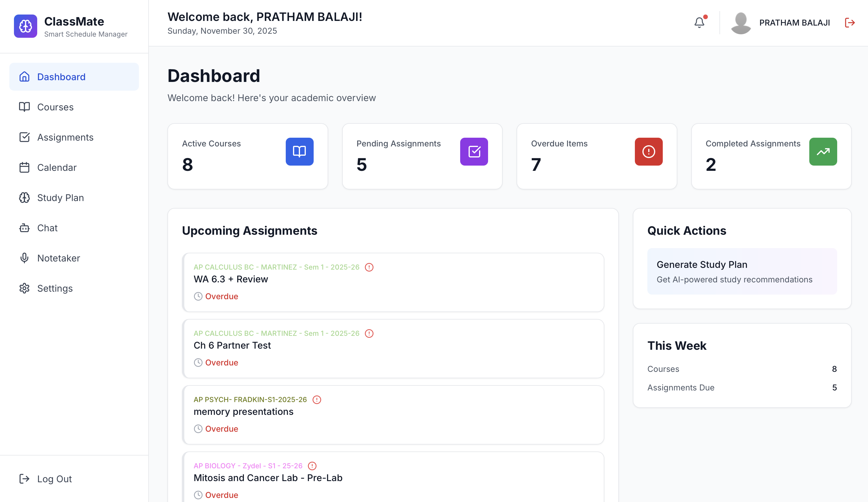Click the ClassMate brain logo icon
Screen dimensions: 868x502
pos(26,26)
